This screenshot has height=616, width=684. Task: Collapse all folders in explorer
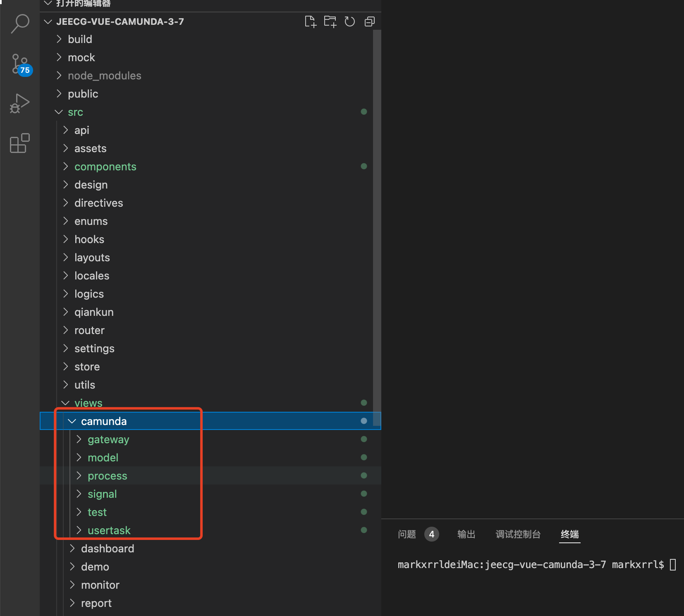point(370,21)
